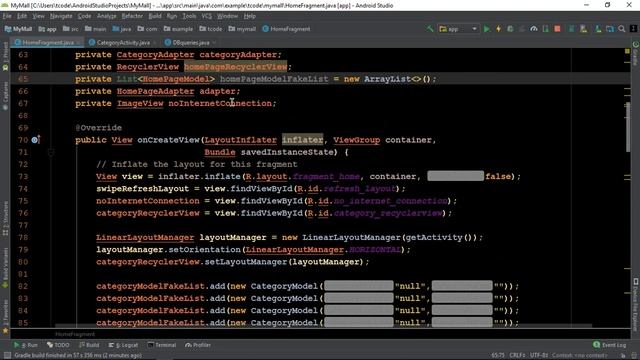Click Attach debugger to process icon
The height and width of the screenshot is (360, 640).
[545, 29]
